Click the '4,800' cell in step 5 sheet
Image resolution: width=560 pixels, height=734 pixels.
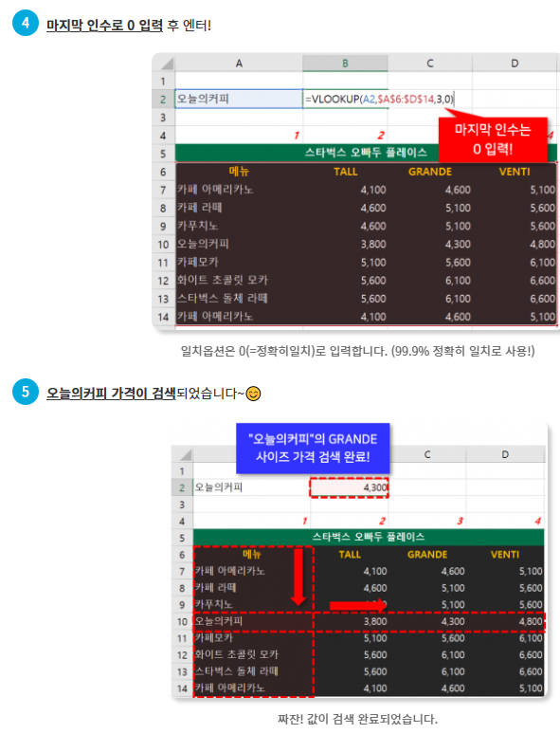click(x=505, y=621)
